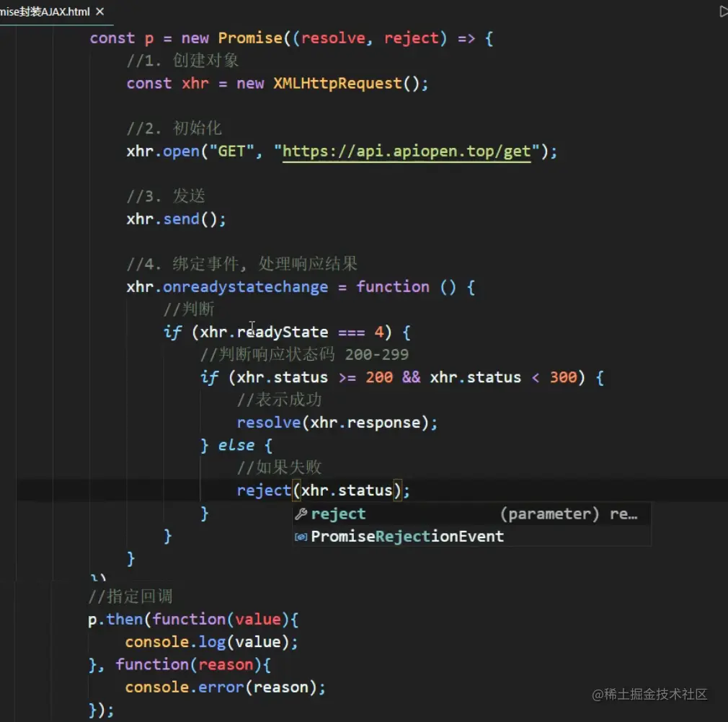The image size is (728, 722).
Task: Click the wrench icon beside reject suggestion
Action: 301,514
